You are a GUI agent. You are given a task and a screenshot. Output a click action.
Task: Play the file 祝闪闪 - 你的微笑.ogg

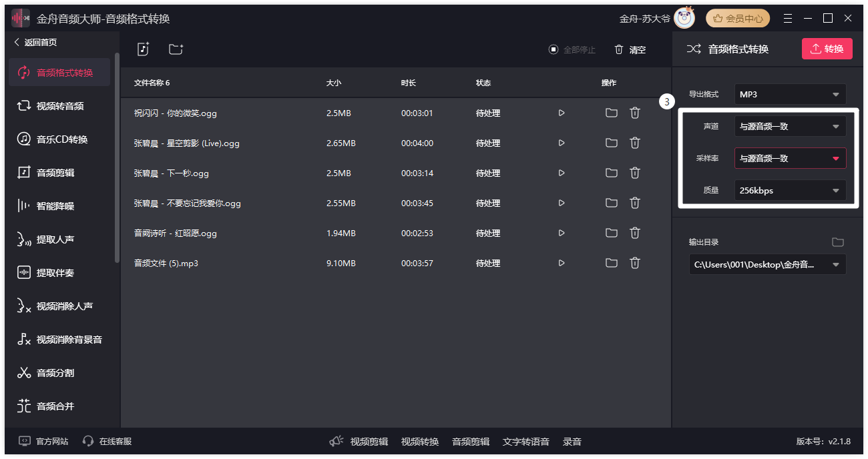point(561,113)
